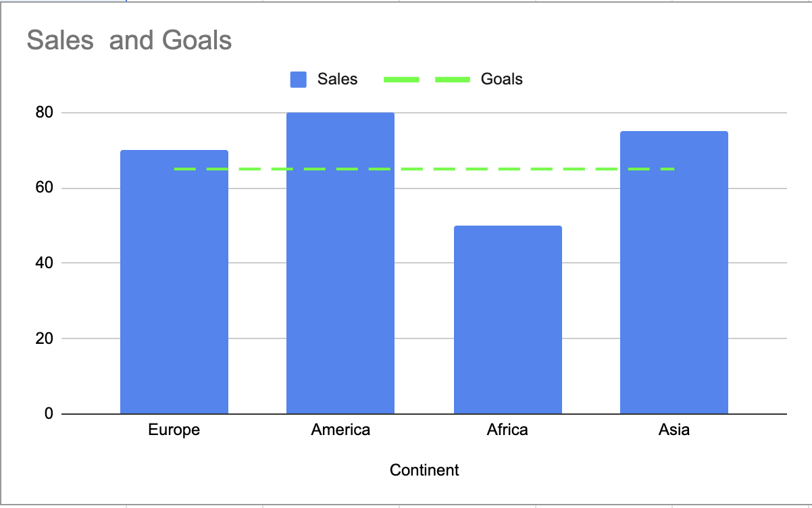Select the Africa sales bar
Image resolution: width=812 pixels, height=508 pixels.
507,320
